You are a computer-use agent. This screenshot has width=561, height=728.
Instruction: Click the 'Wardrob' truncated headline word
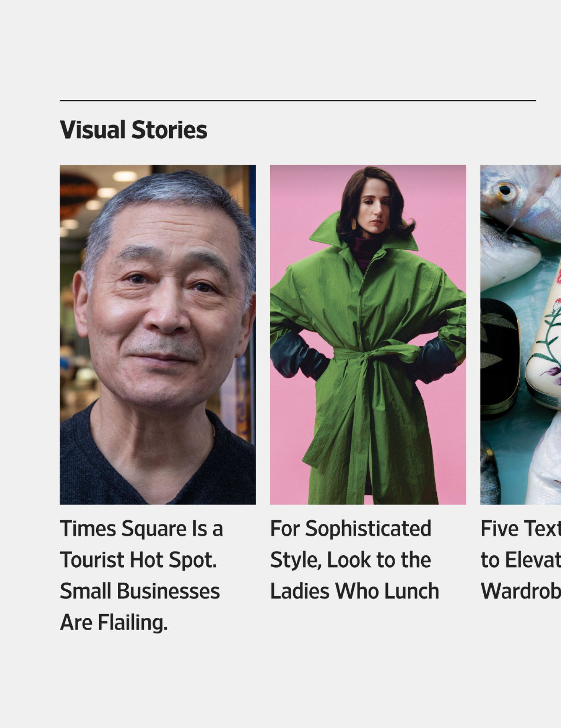521,591
